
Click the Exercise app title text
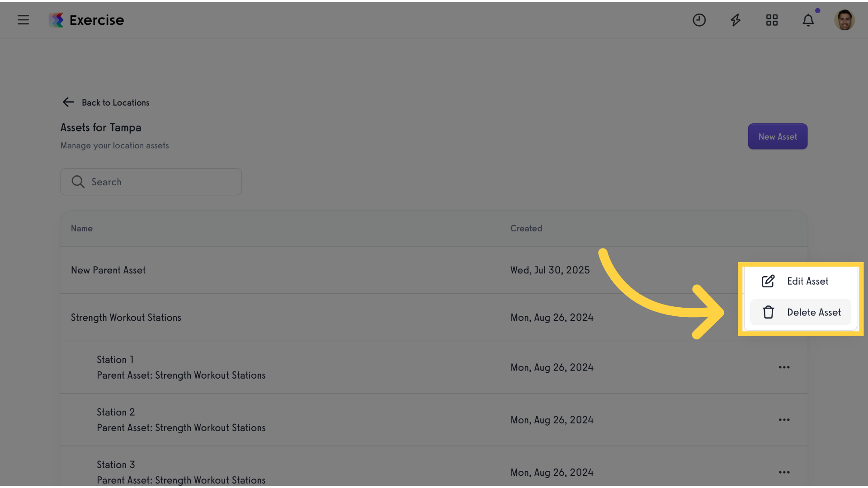click(x=97, y=20)
